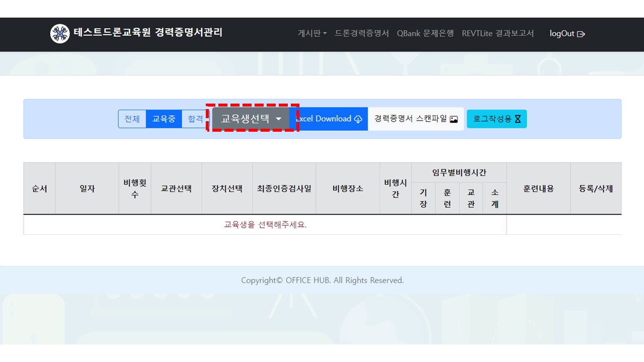This screenshot has height=362, width=644.
Task: Click the 훈련내용 column header
Action: click(538, 189)
